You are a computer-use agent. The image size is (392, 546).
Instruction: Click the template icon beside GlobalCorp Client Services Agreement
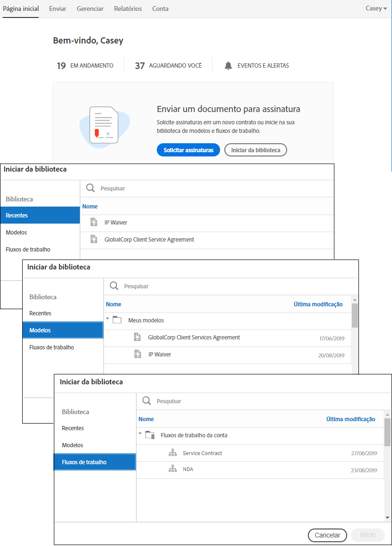137,338
